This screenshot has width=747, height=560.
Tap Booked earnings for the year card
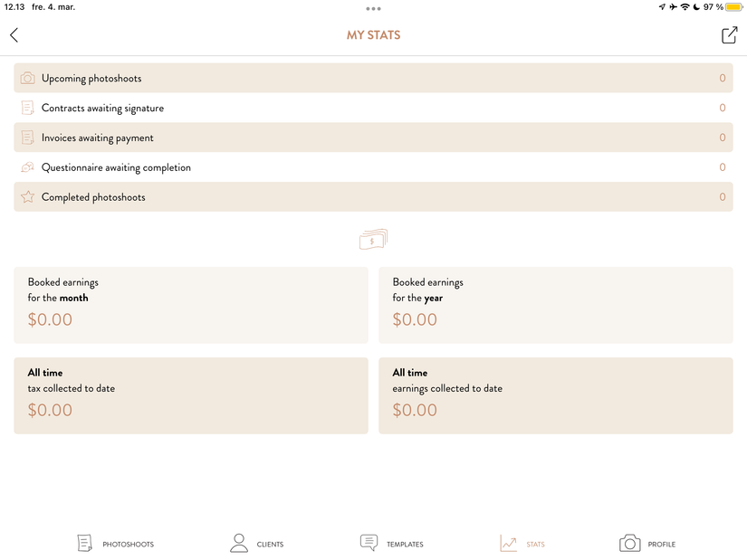pos(555,305)
